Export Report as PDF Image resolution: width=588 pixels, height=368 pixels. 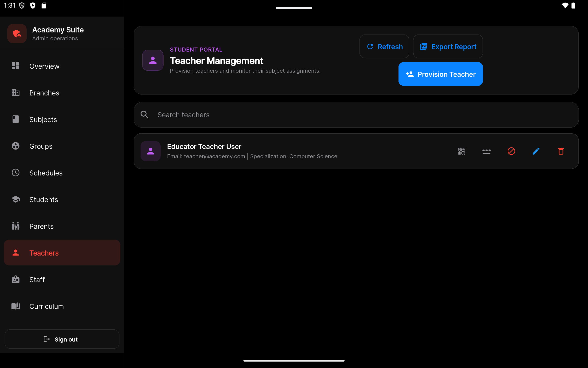[x=448, y=46]
